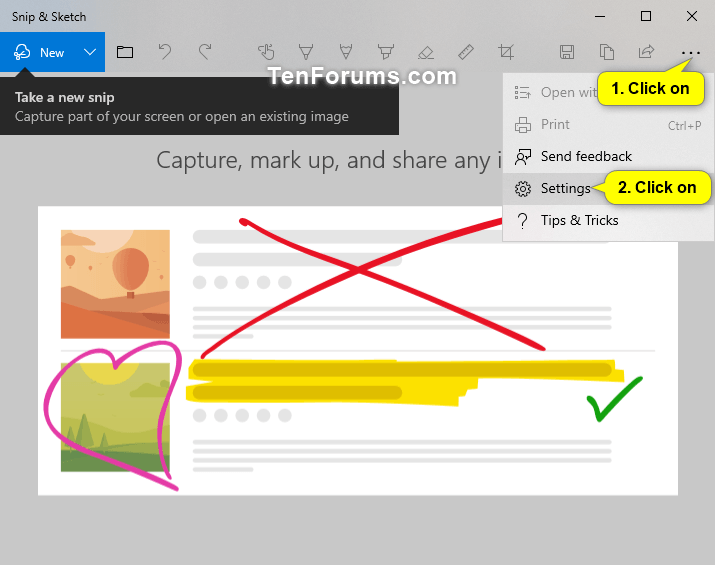Select the Ruler tool

pyautogui.click(x=466, y=52)
